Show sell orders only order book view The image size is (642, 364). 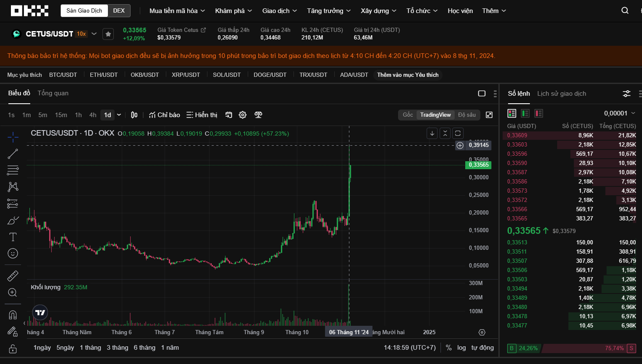pos(539,113)
